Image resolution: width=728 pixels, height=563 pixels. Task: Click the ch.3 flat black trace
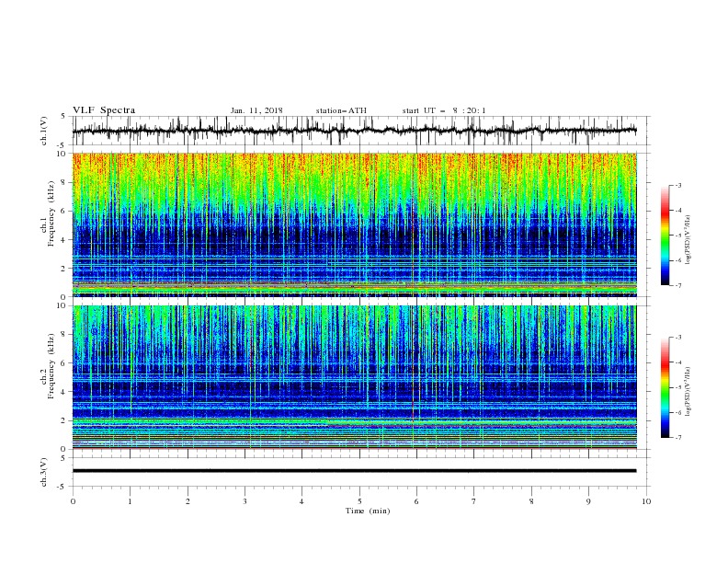click(x=354, y=471)
